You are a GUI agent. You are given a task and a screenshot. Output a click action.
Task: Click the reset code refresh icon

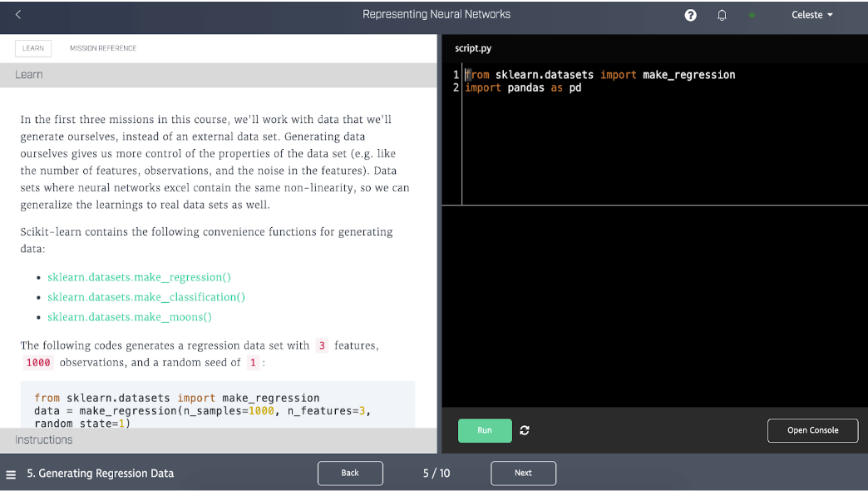pos(525,430)
